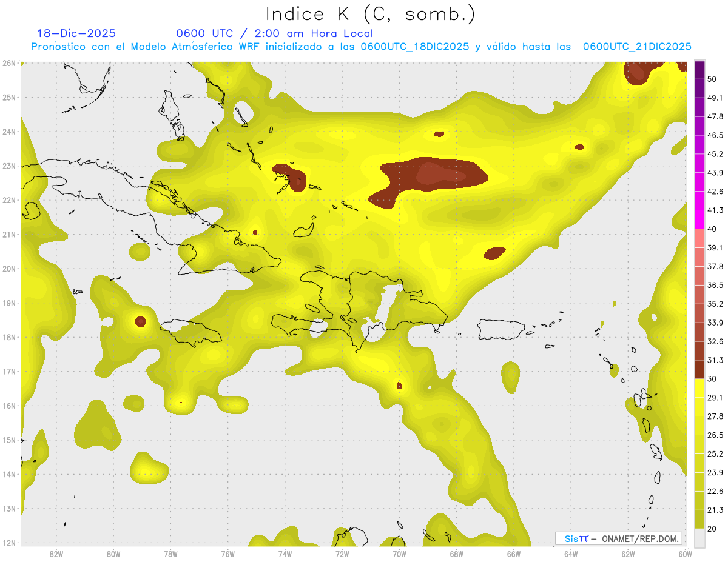Click the latitude axis label "20N"
This screenshot has height=562, width=728.
9,269
